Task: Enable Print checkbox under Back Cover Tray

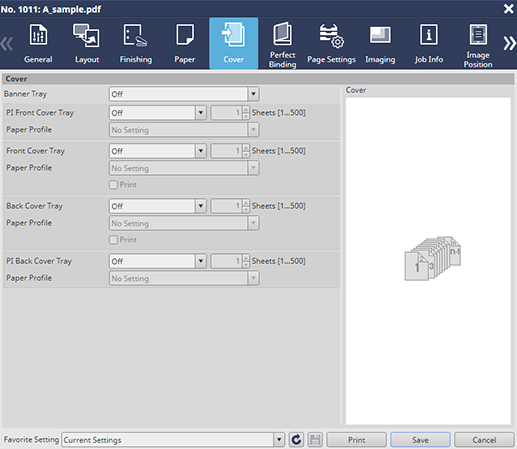Action: click(113, 240)
